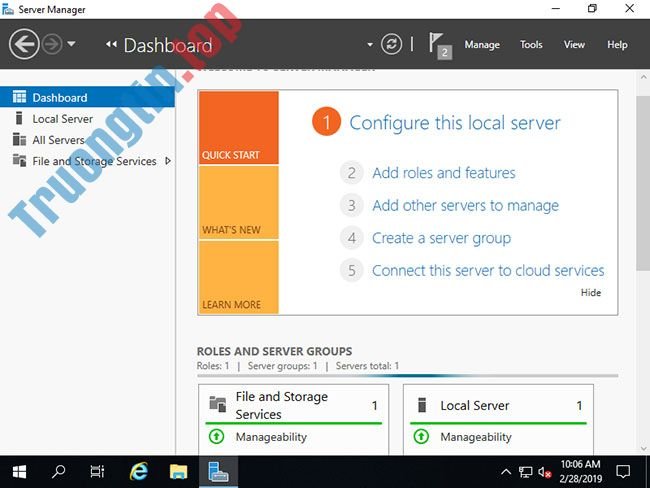
Task: Click the step 5 number circle
Action: point(352,271)
